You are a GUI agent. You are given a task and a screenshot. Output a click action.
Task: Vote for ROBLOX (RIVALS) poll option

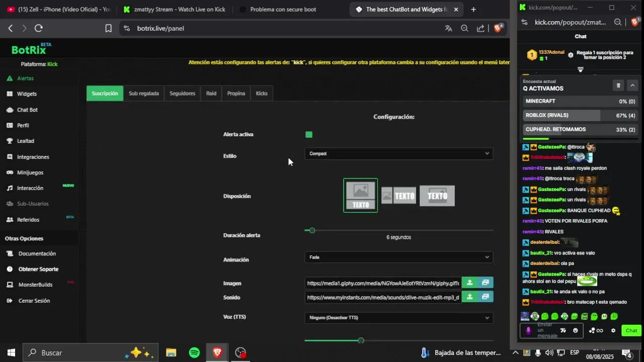[581, 116]
